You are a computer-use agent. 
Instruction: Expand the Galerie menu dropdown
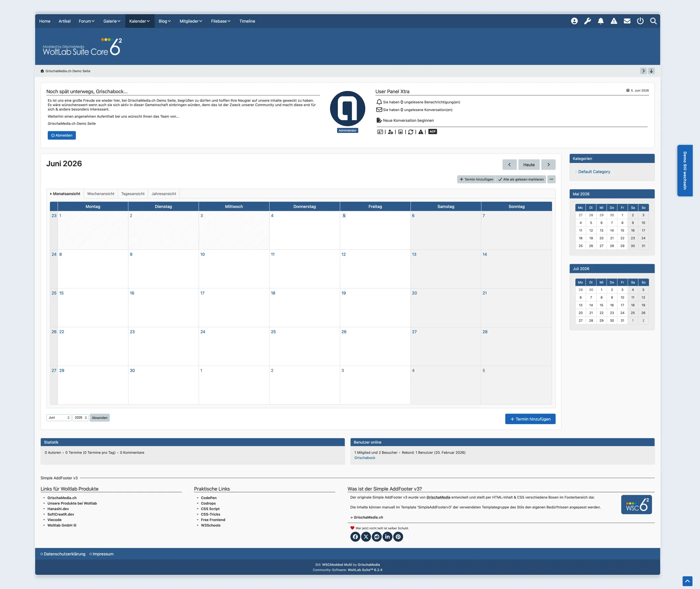[x=112, y=21]
